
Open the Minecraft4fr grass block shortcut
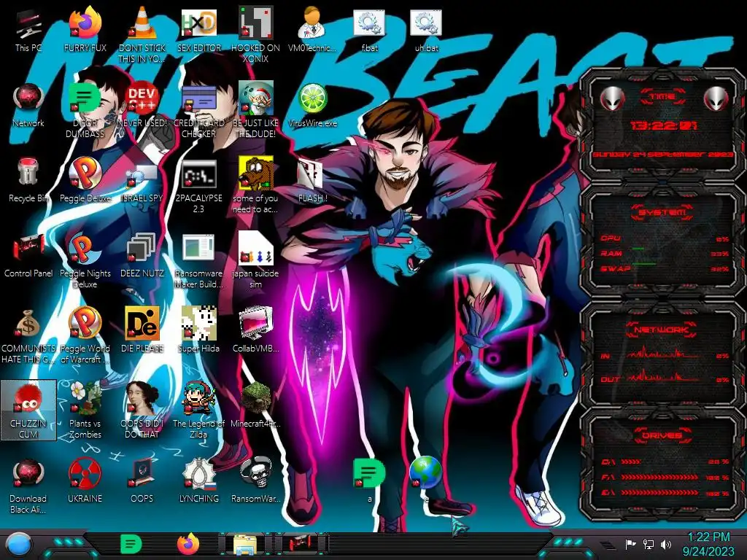click(x=255, y=398)
